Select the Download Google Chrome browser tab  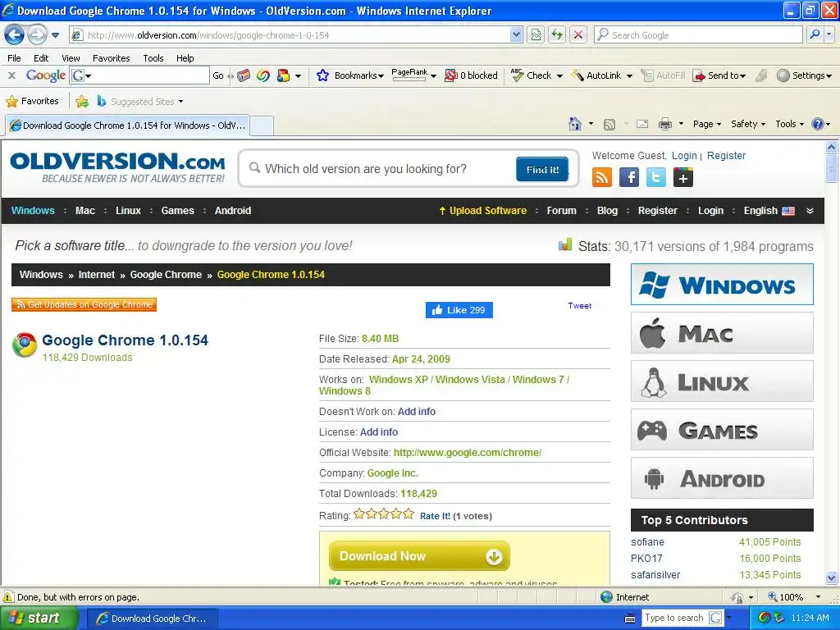point(127,126)
